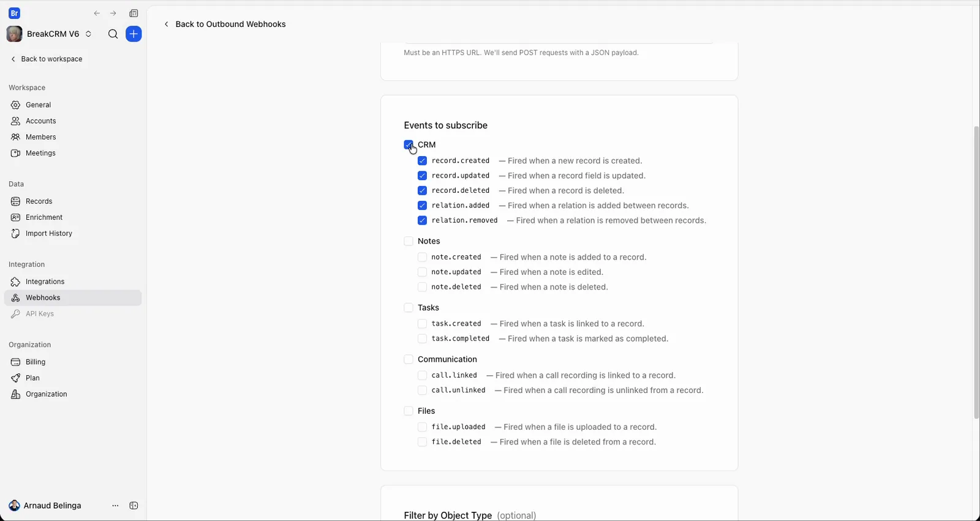Click the page vertical scrollbar
Screen dimensions: 980x521
click(976, 272)
